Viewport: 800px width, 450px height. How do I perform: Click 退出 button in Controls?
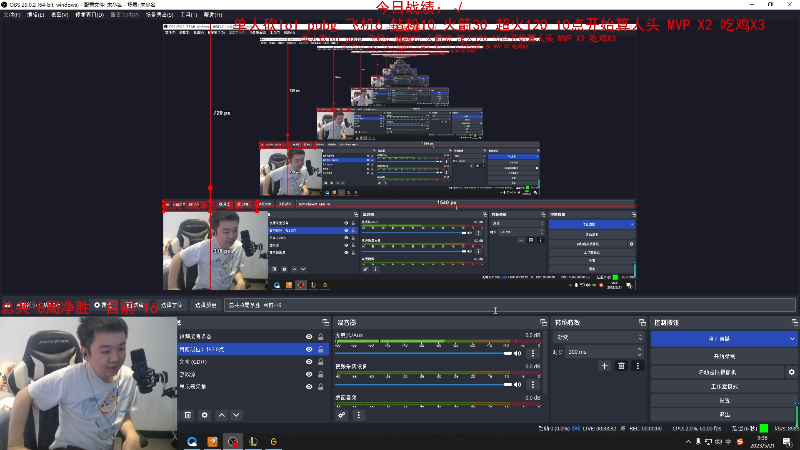click(724, 414)
